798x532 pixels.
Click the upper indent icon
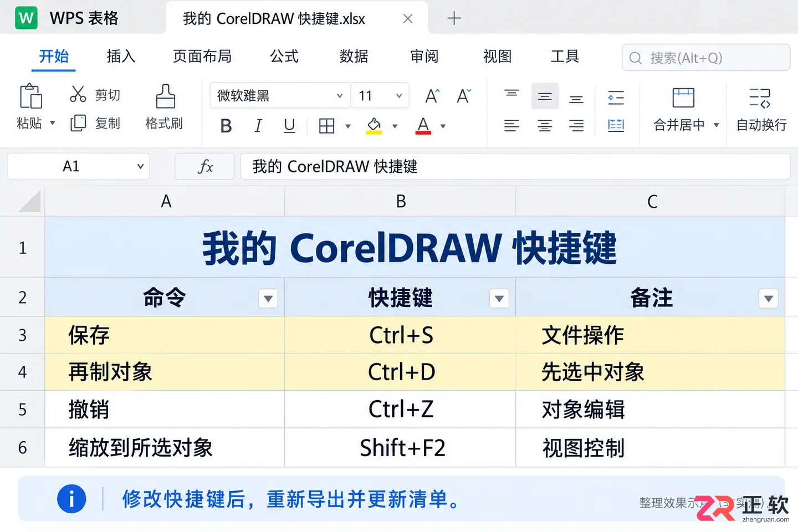616,98
